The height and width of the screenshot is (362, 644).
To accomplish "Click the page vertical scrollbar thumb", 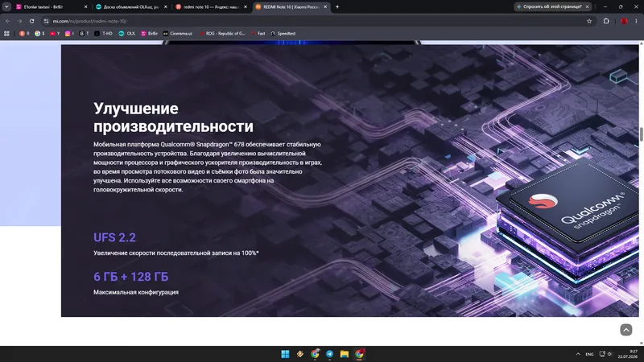I will click(641, 134).
